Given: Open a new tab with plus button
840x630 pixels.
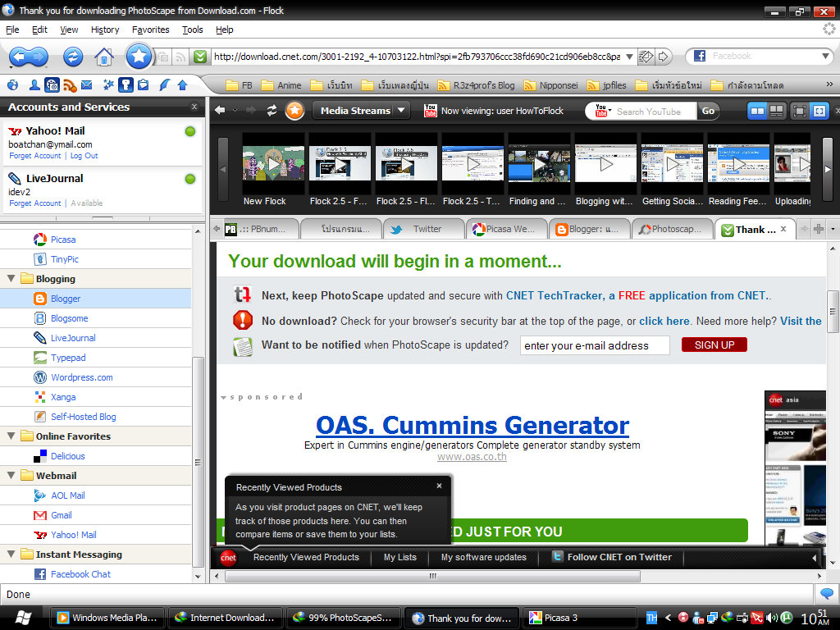Looking at the screenshot, I should pos(819,230).
